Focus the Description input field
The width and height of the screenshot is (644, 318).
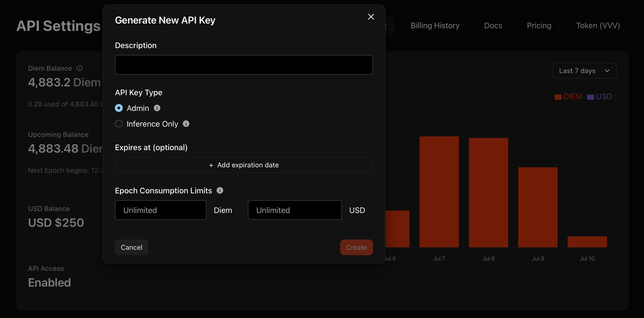(244, 65)
